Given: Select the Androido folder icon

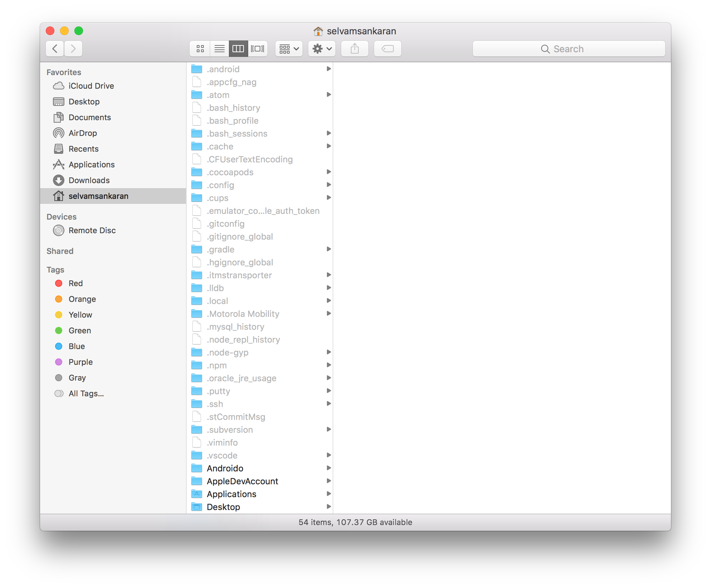Looking at the screenshot, I should point(197,468).
